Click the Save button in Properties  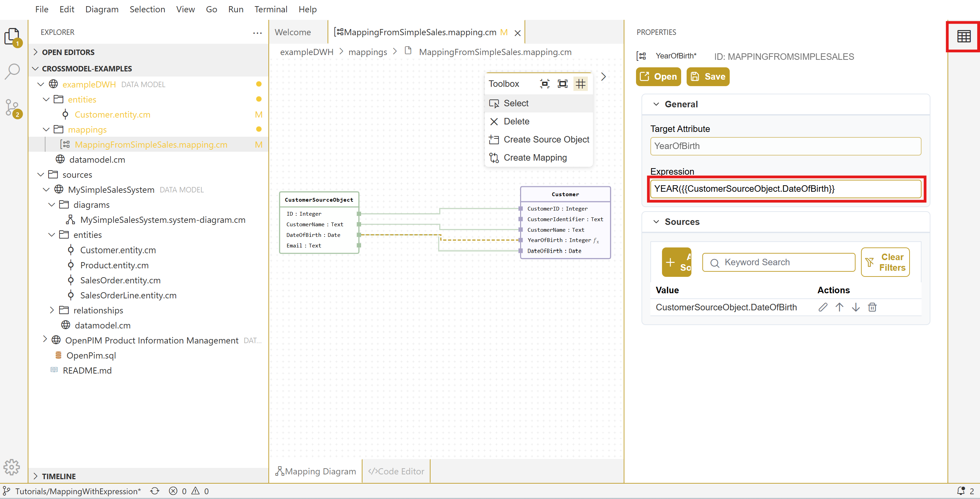pyautogui.click(x=708, y=77)
